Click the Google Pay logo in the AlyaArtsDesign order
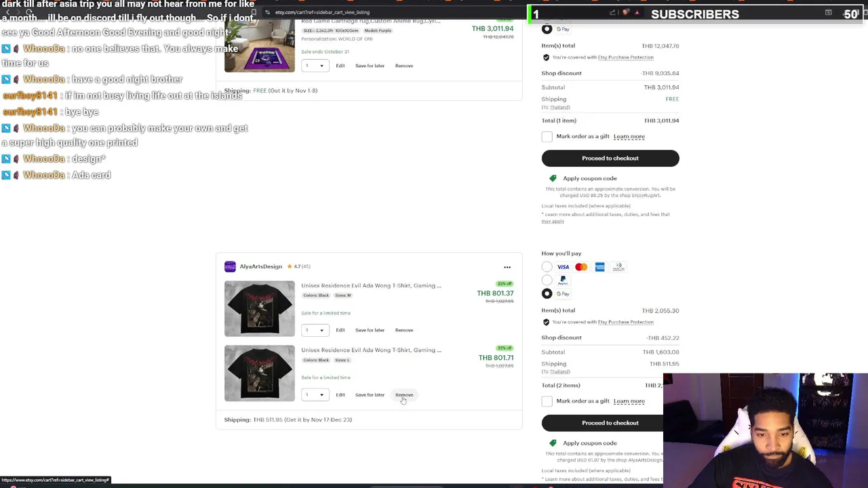Image resolution: width=868 pixels, height=488 pixels. pyautogui.click(x=563, y=293)
